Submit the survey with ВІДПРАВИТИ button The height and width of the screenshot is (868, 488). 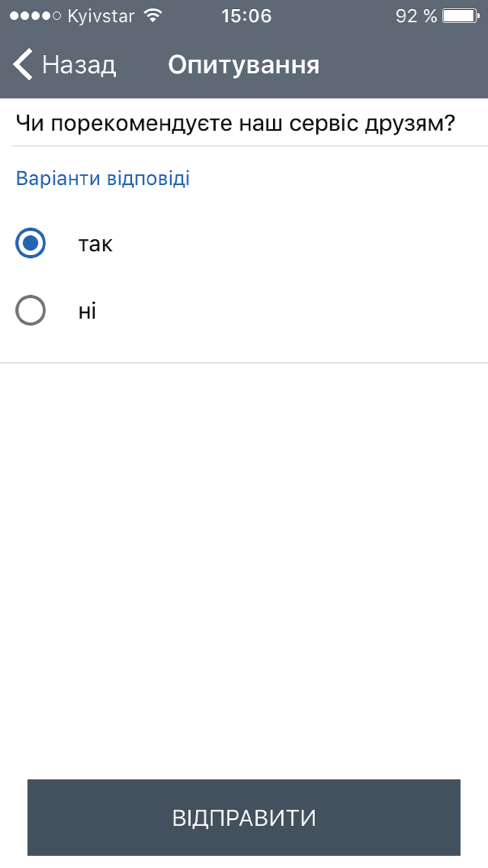pos(244,817)
